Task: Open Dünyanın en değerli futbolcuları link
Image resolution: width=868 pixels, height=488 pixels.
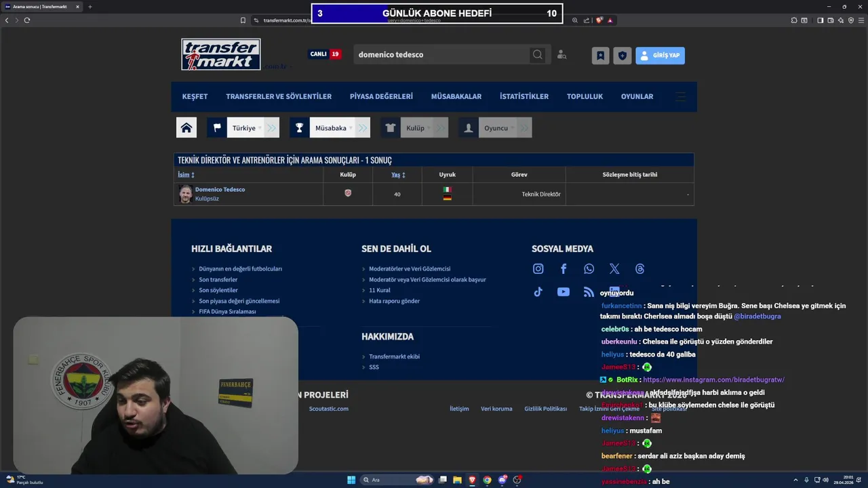Action: click(x=240, y=268)
